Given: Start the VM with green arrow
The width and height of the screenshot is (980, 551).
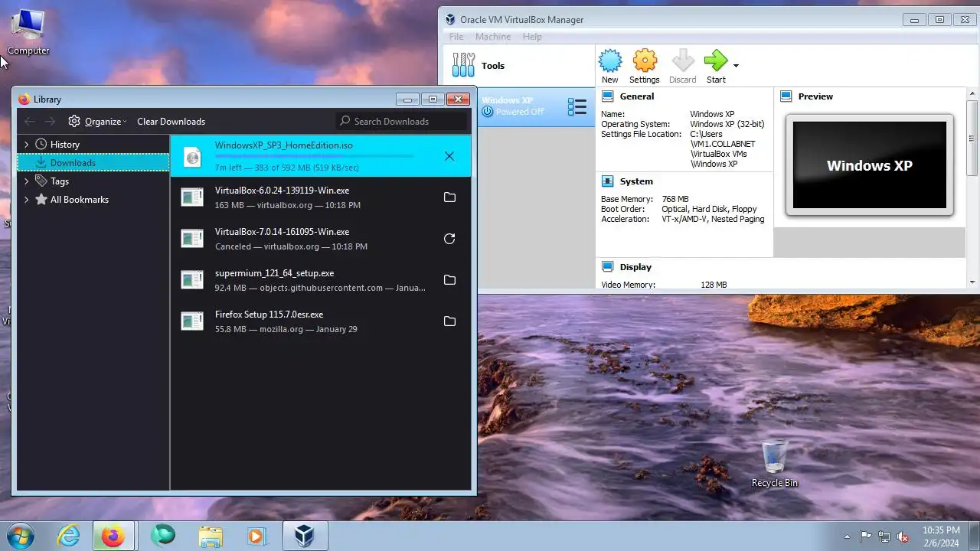Looking at the screenshot, I should coord(716,62).
